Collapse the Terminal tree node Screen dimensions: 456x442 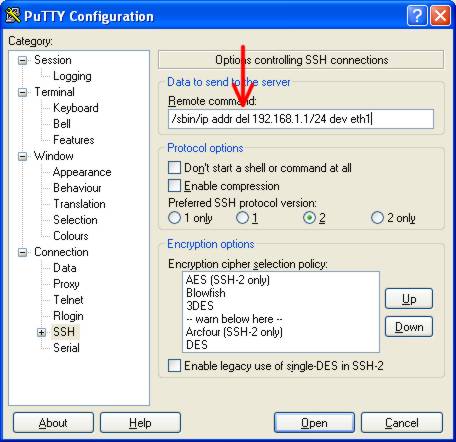pyautogui.click(x=22, y=92)
